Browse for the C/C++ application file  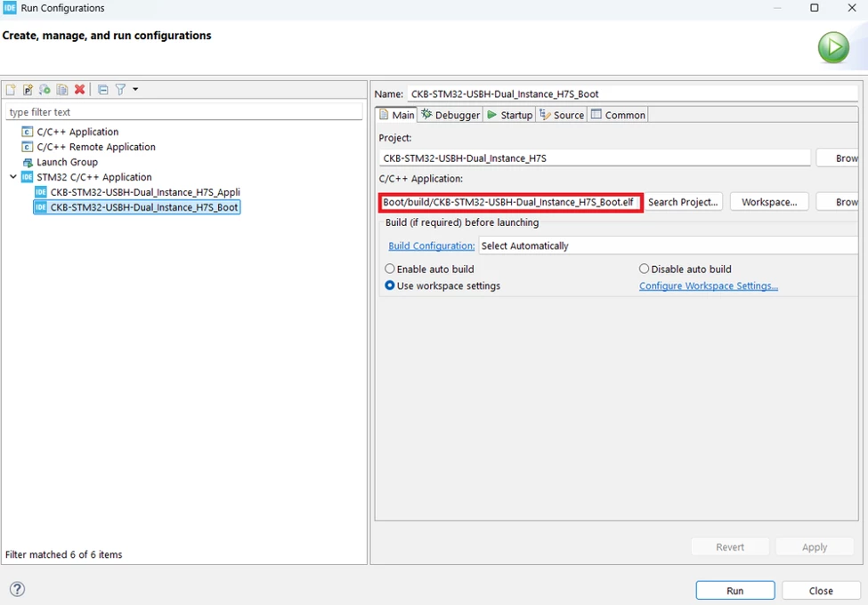pyautogui.click(x=838, y=202)
